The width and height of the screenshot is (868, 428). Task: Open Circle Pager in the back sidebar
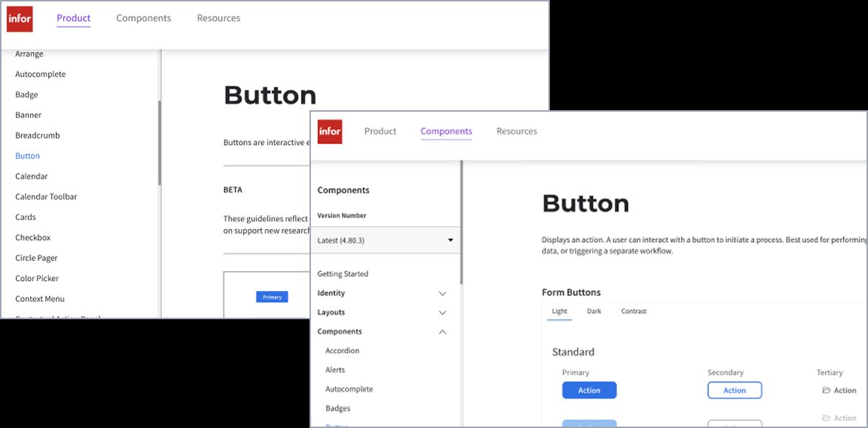(x=36, y=258)
